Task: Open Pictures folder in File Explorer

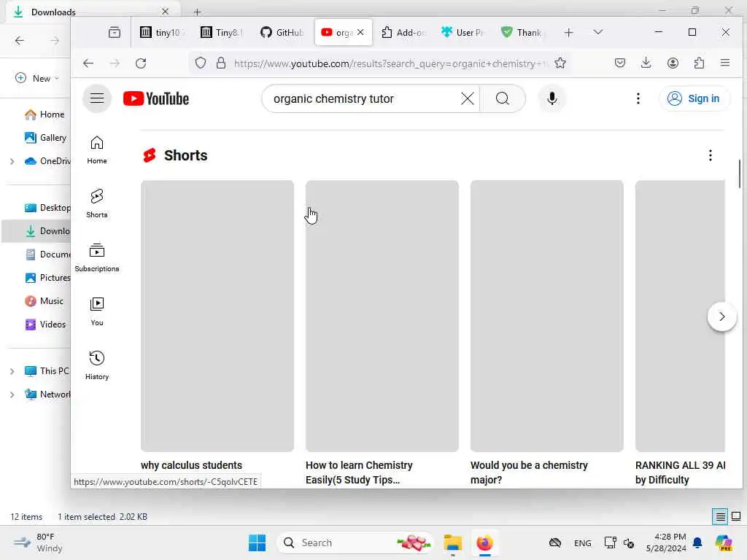Action: [x=47, y=278]
